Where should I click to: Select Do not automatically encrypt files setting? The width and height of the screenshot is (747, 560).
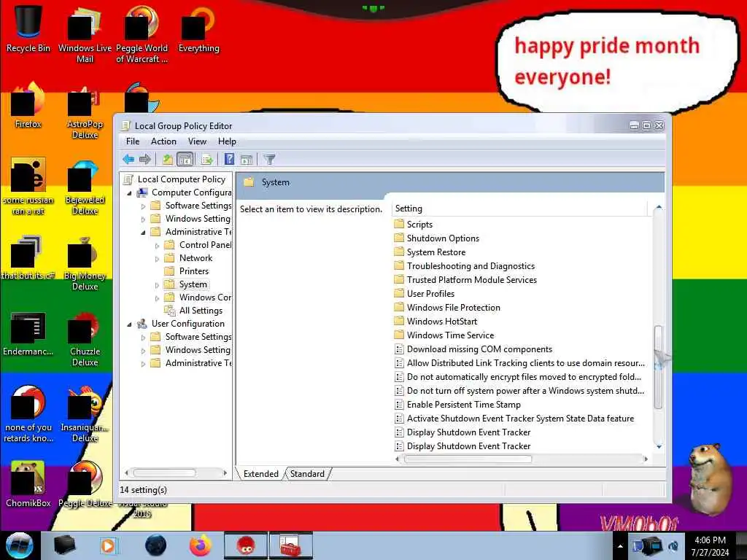[x=524, y=377]
